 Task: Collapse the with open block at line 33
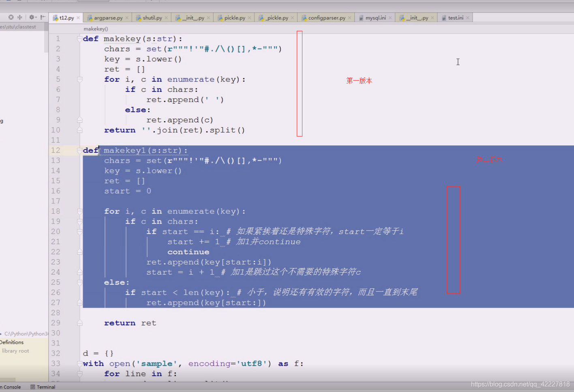(x=80, y=364)
